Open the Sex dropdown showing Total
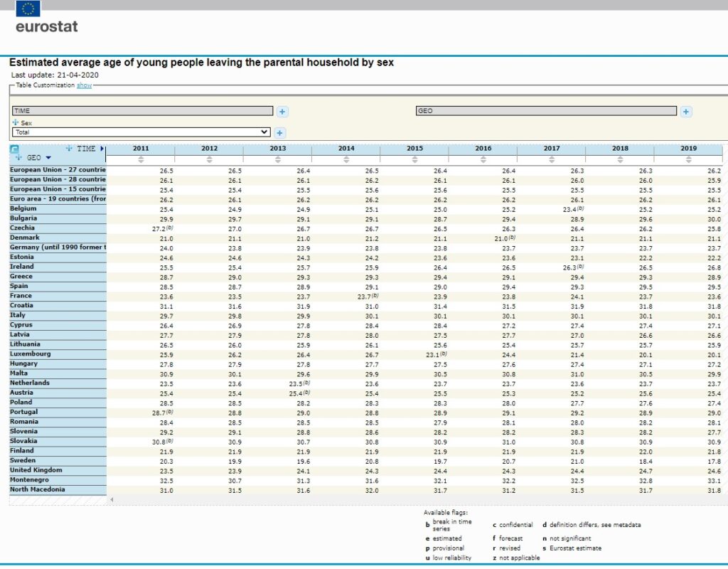Screen dimensions: 728x569 [141, 132]
